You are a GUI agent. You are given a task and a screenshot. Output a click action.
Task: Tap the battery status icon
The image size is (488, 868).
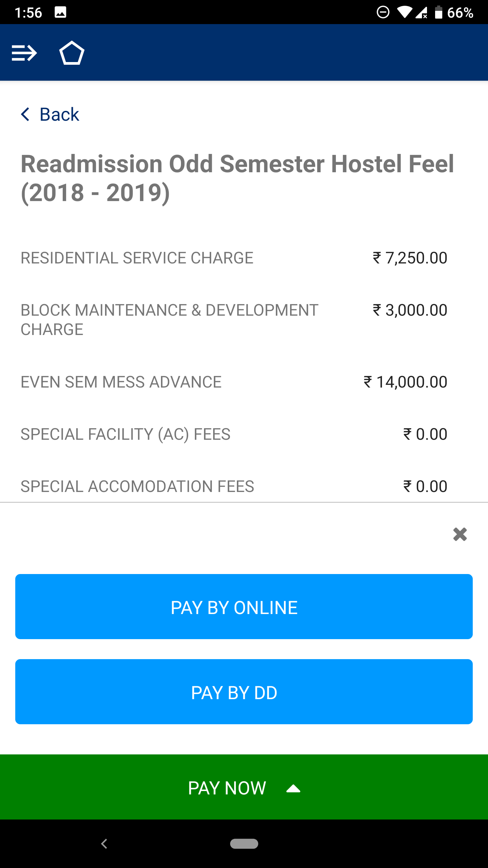click(x=439, y=13)
